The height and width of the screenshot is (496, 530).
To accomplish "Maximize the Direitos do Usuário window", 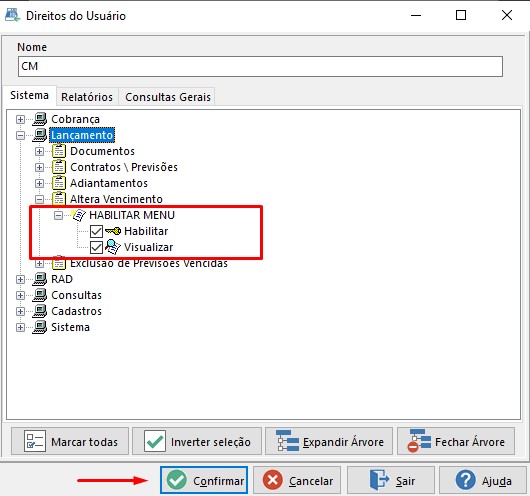I will (x=461, y=15).
